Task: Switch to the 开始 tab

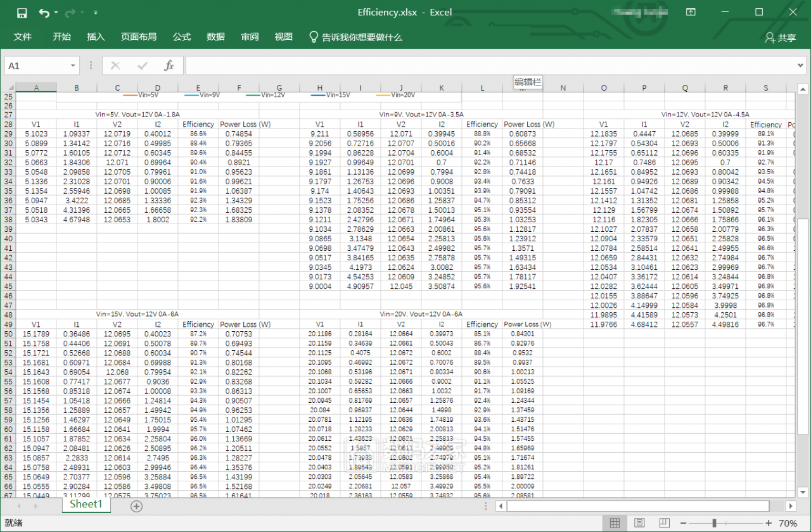Action: point(61,37)
